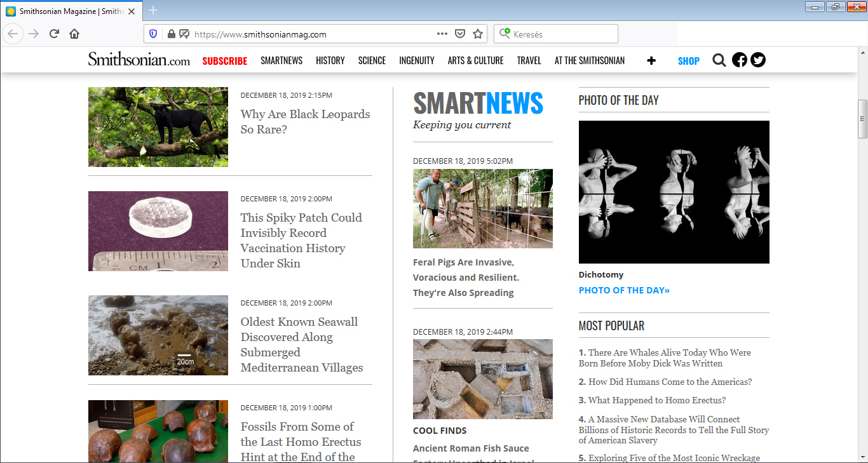Image resolution: width=868 pixels, height=463 pixels.
Task: Open the feral pigs article photo
Action: [483, 208]
